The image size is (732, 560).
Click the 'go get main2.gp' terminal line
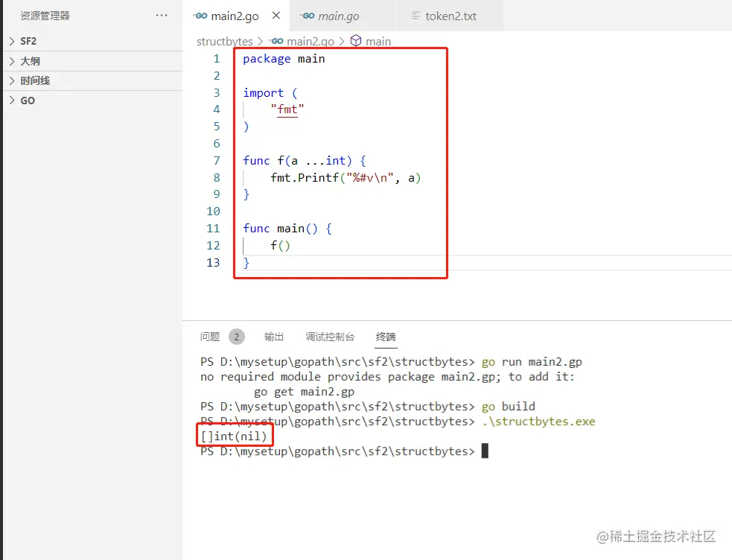pos(305,392)
